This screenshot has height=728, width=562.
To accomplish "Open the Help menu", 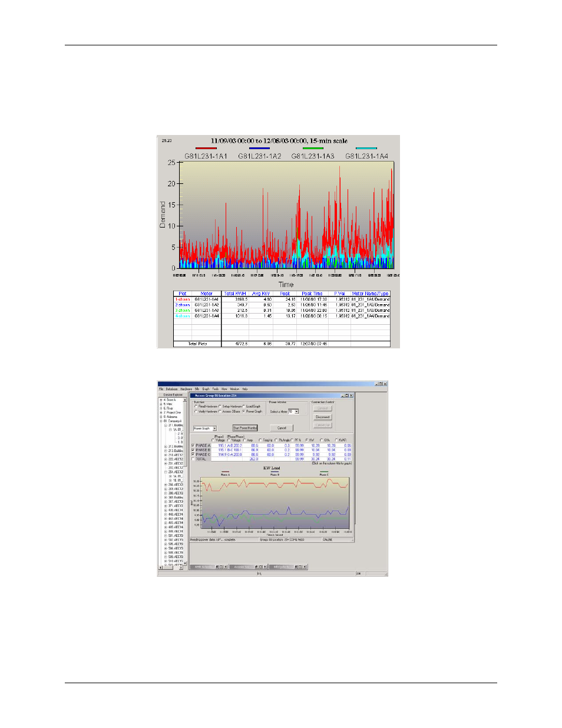I will pos(244,389).
